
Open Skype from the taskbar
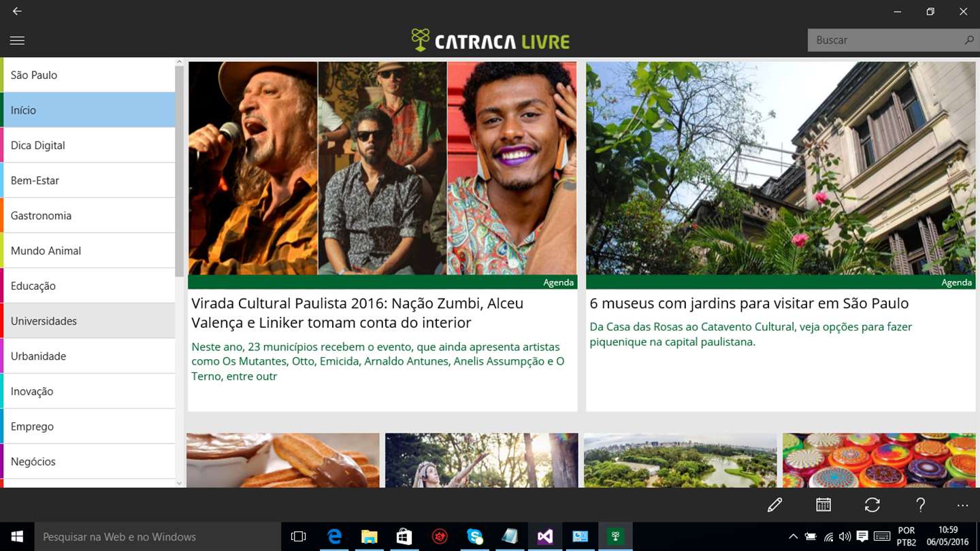475,537
